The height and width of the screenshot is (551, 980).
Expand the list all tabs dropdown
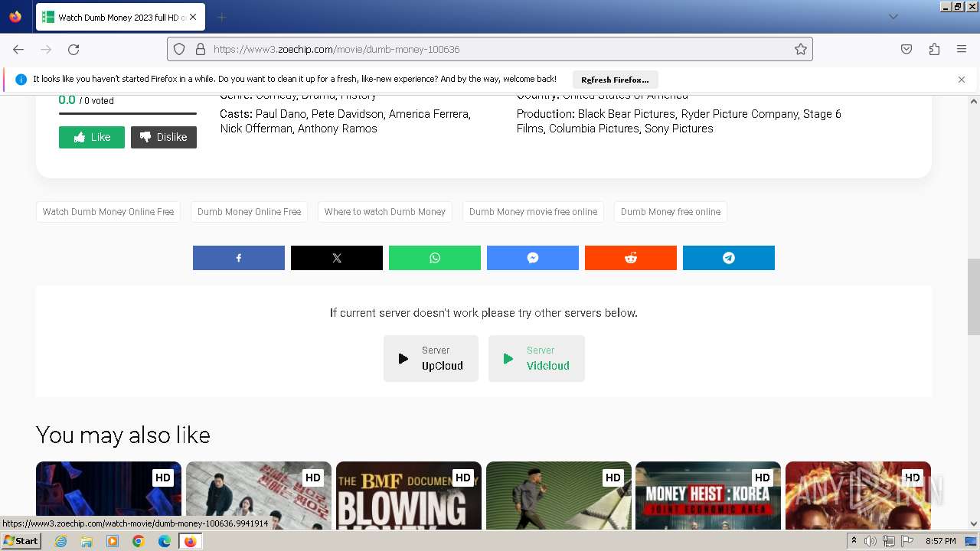[893, 17]
